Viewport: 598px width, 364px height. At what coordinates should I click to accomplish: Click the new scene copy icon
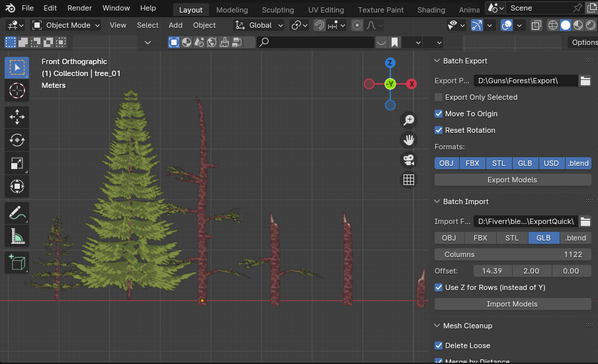tap(592, 8)
